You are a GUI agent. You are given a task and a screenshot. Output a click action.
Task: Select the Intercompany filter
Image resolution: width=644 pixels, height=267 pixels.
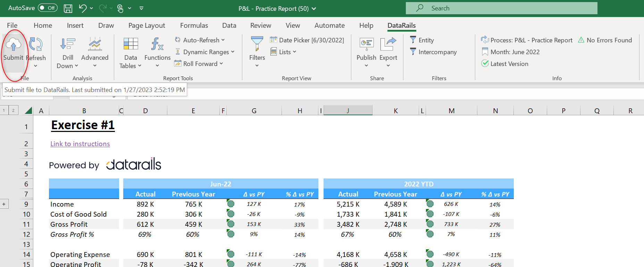433,52
